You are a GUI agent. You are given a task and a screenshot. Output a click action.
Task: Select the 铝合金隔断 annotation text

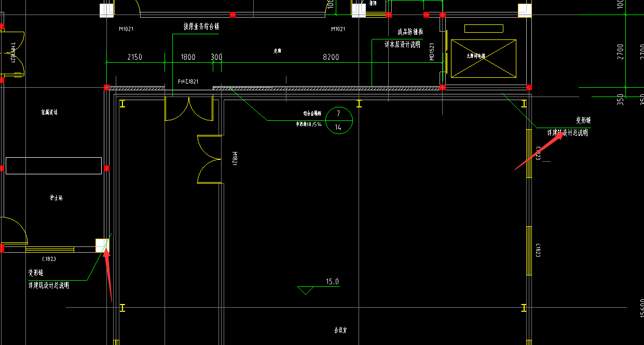(x=312, y=113)
